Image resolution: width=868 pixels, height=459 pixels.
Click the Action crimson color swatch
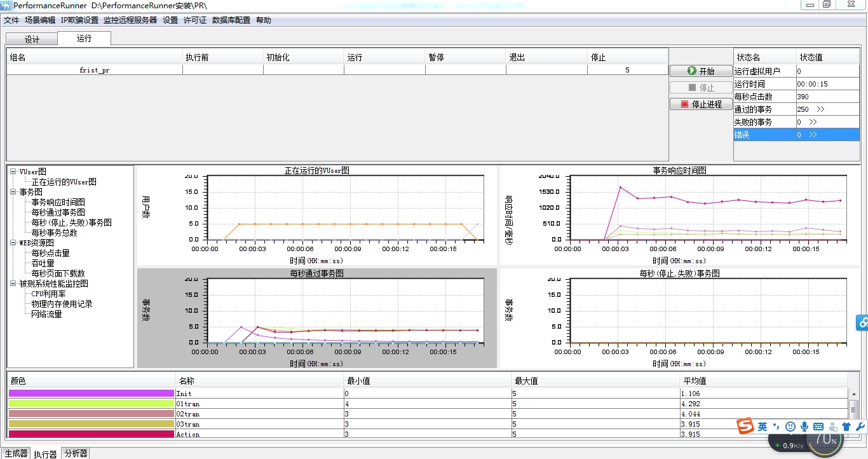(92, 434)
